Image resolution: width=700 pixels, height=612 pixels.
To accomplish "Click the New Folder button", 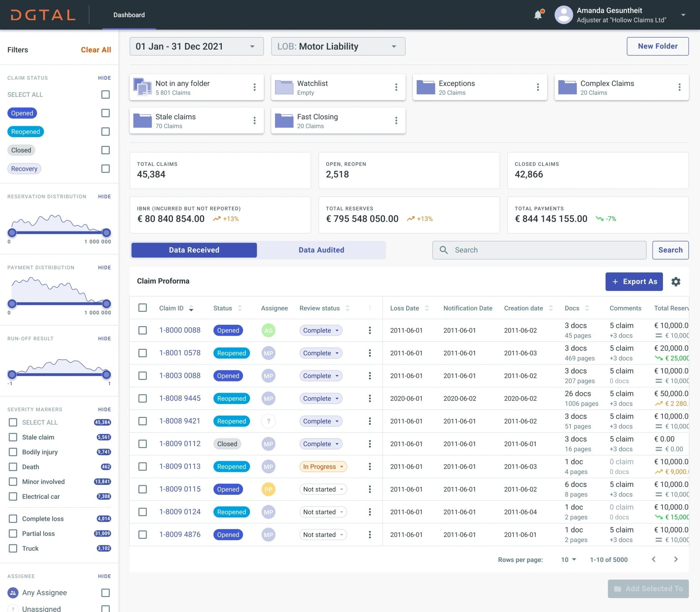I will click(x=657, y=46).
